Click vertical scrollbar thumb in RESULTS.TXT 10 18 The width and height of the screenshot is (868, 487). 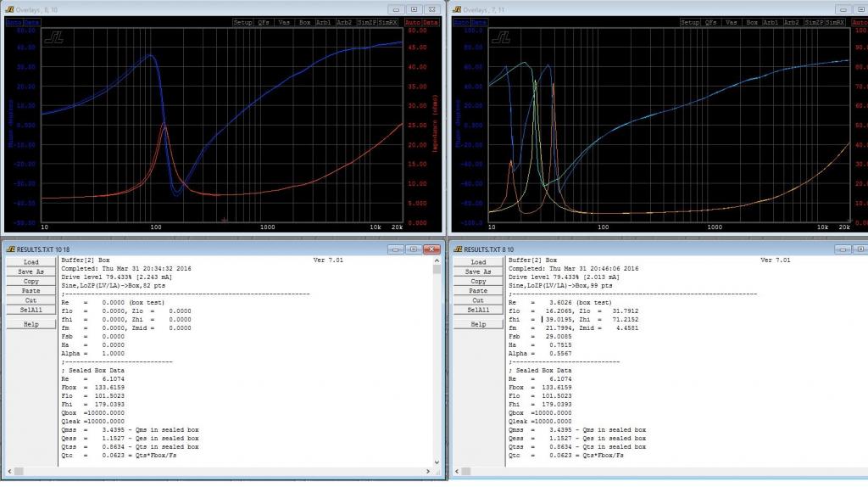tap(437, 270)
